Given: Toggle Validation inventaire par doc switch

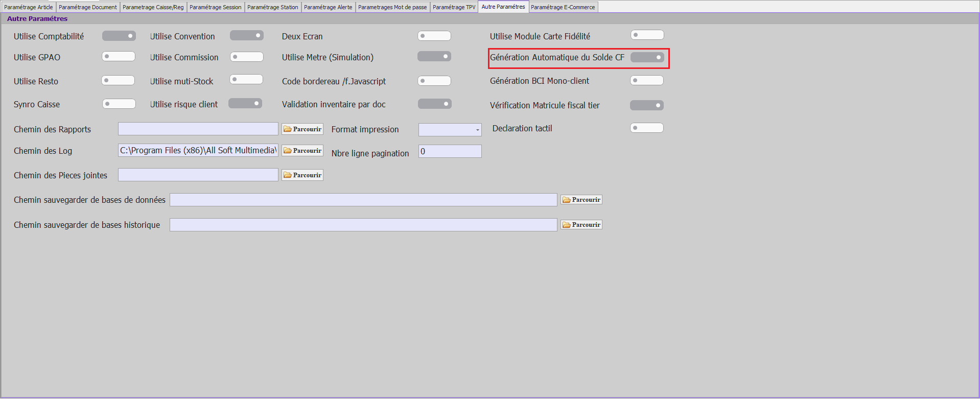Looking at the screenshot, I should click(x=435, y=104).
